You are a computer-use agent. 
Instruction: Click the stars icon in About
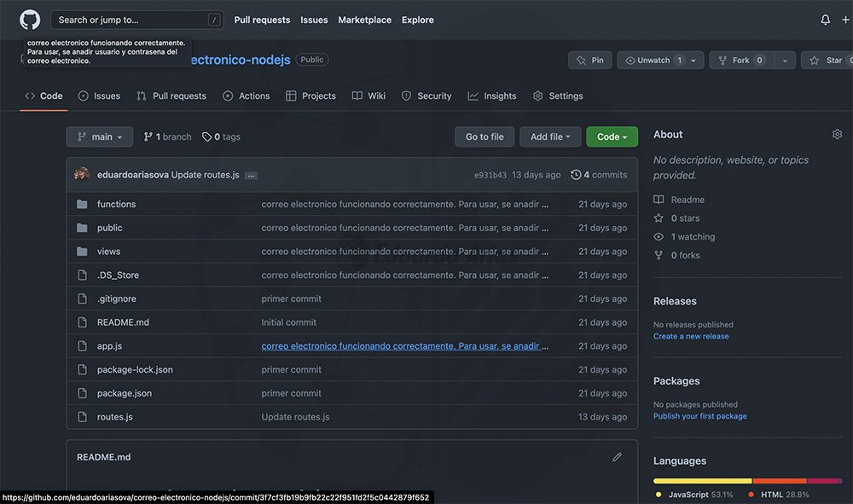click(659, 218)
